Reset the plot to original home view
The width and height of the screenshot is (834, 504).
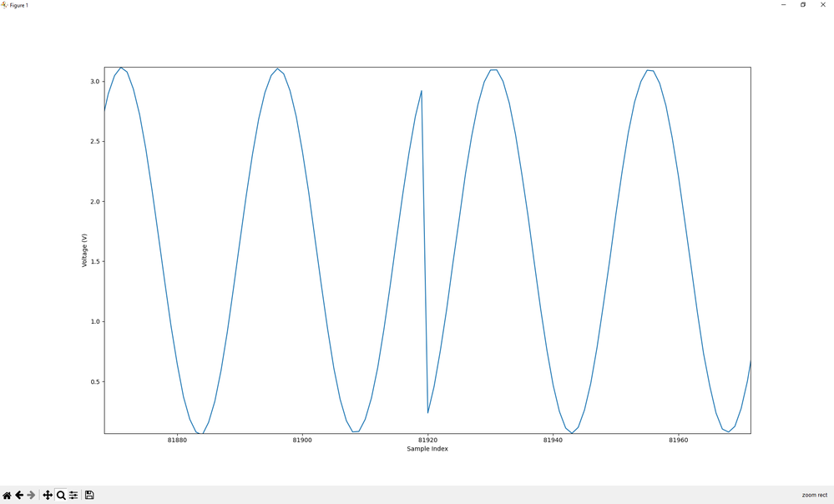point(7,495)
